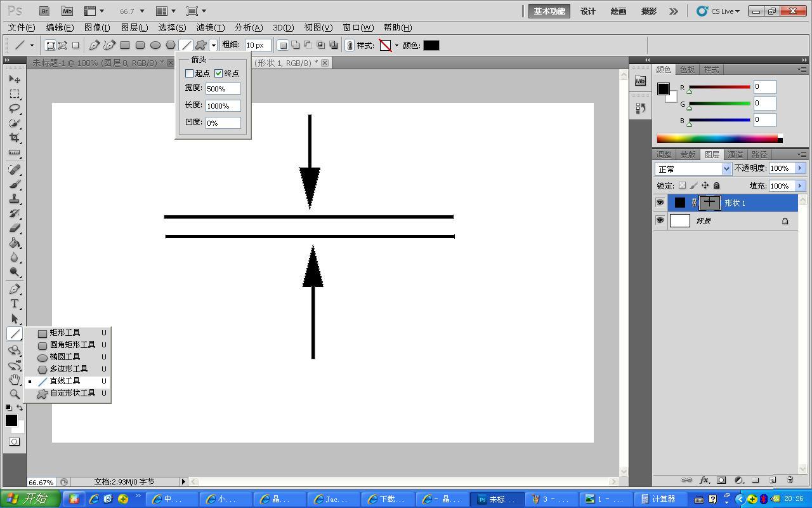The width and height of the screenshot is (812, 508).
Task: Open the geometry options arrow beside shape icons
Action: [x=214, y=45]
